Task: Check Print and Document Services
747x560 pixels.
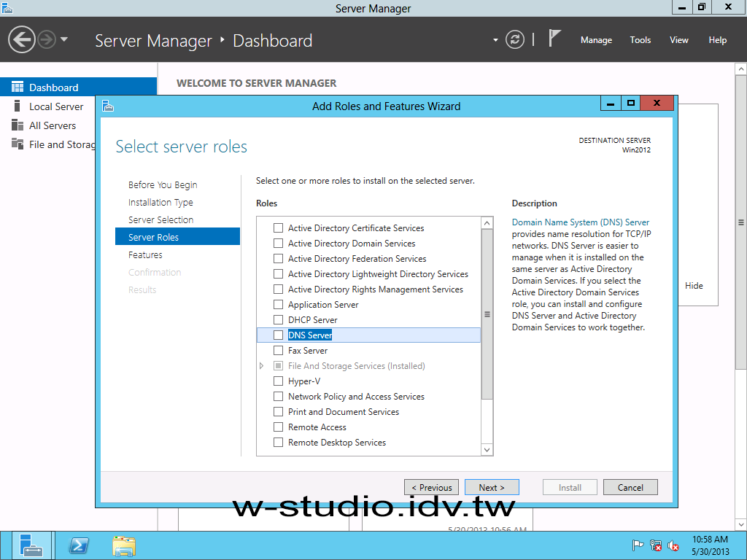Action: [x=278, y=411]
